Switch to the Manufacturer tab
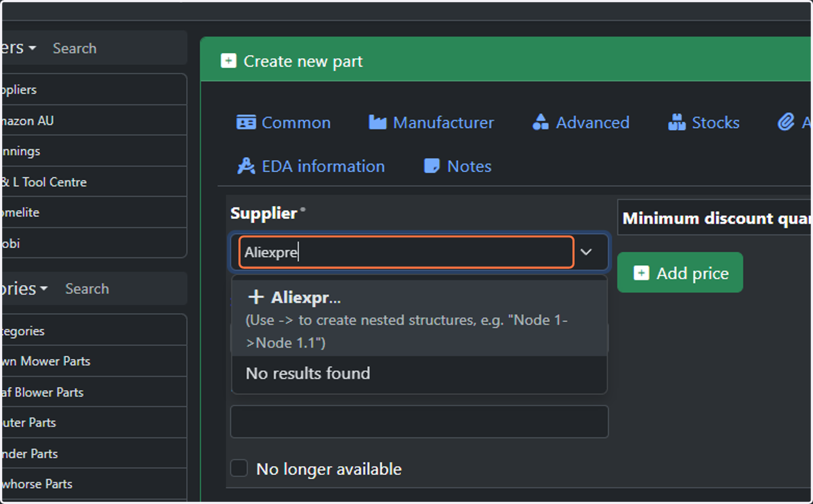Viewport: 813px width, 504px height. click(432, 123)
